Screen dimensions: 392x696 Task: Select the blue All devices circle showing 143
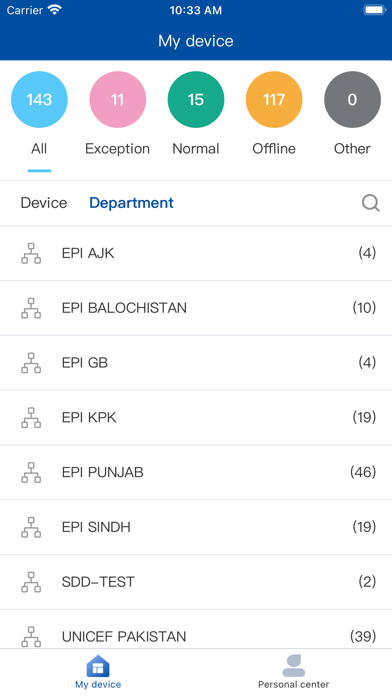click(x=40, y=99)
